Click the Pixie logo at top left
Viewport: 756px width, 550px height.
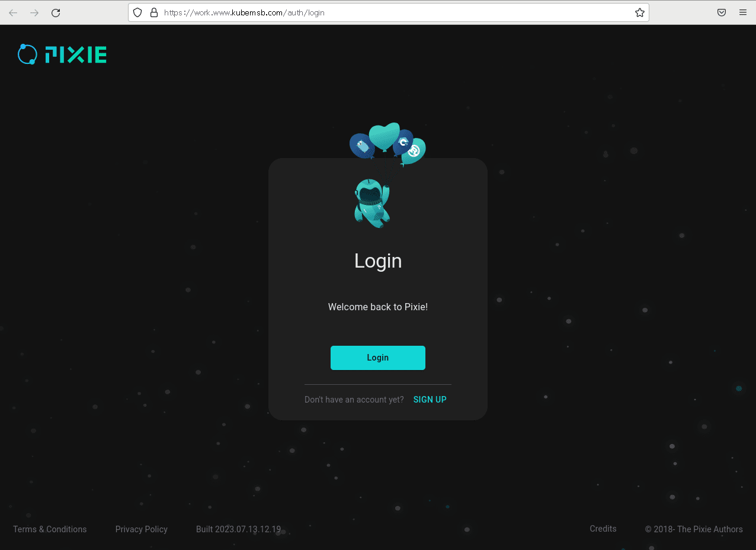[x=62, y=54]
